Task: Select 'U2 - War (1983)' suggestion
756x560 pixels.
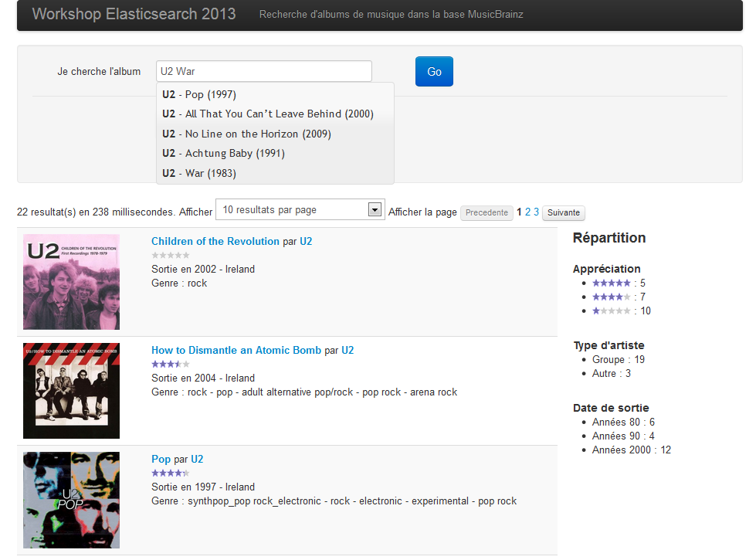Action: coord(199,173)
